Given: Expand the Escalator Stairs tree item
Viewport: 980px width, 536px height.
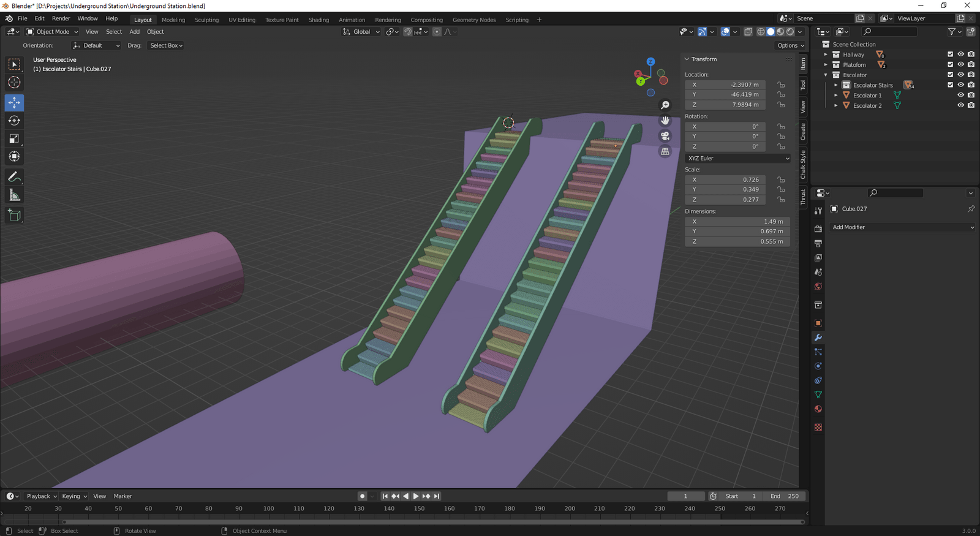Looking at the screenshot, I should pyautogui.click(x=836, y=85).
